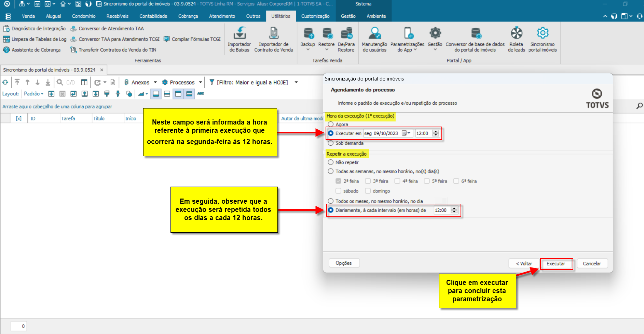Open the Importador de Contrato de Venda

click(274, 40)
